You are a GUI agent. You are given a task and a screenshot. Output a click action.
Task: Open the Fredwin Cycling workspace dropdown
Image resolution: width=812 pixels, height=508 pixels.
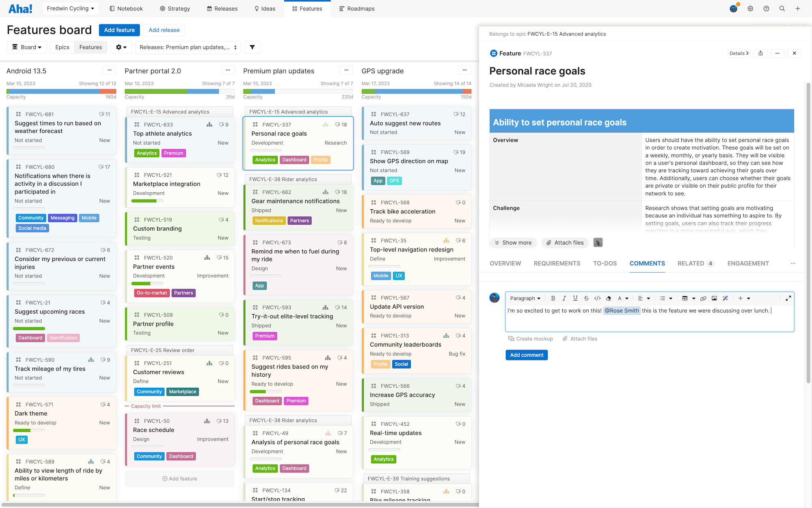pos(70,9)
